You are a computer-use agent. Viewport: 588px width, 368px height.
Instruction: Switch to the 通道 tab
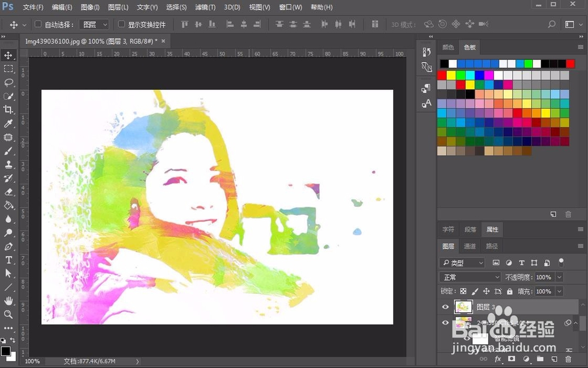coord(470,246)
